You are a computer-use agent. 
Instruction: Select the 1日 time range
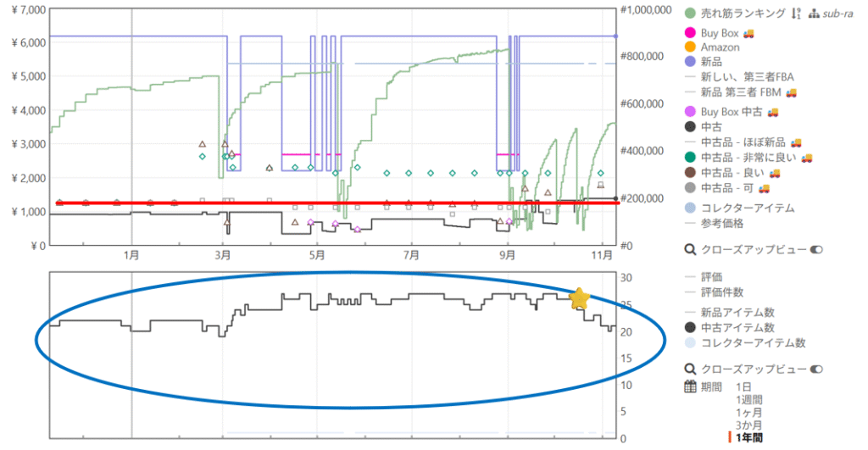[743, 386]
